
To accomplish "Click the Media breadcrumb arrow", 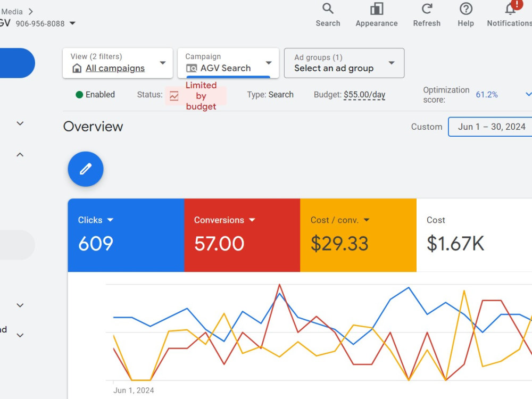I will click(x=31, y=12).
